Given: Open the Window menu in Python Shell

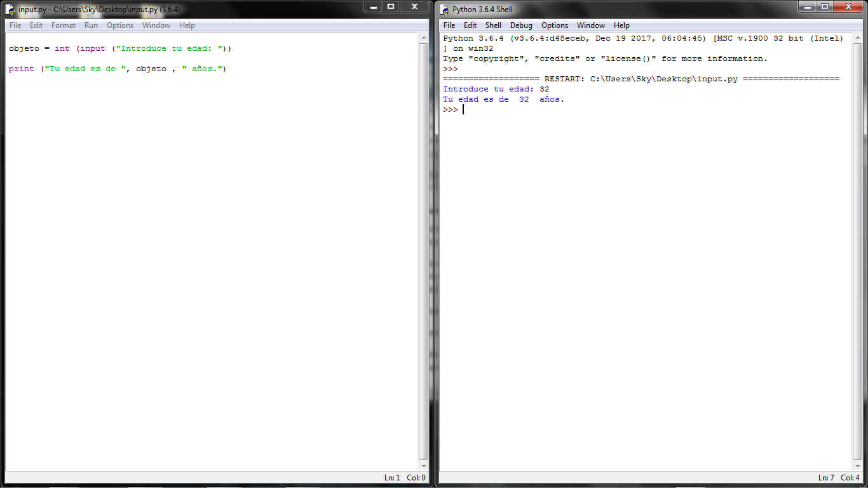Looking at the screenshot, I should (590, 25).
